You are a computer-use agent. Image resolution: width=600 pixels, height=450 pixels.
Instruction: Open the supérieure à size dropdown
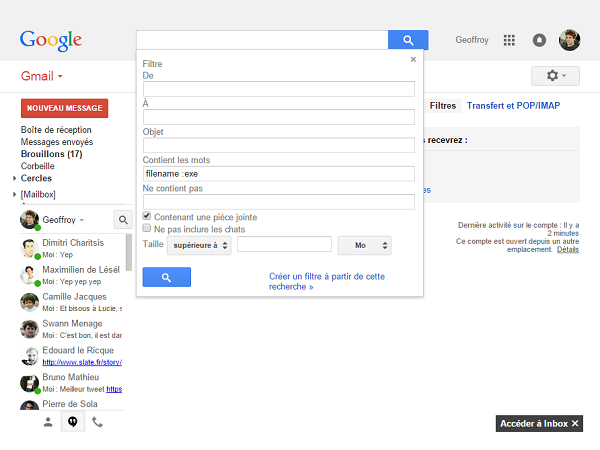pyautogui.click(x=199, y=245)
